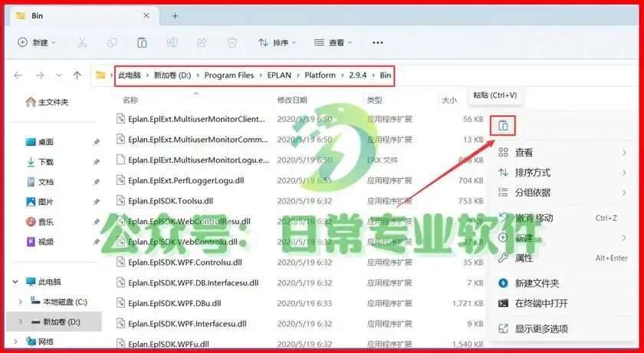
Task: Click the Paste icon in context menu
Action: click(x=503, y=126)
